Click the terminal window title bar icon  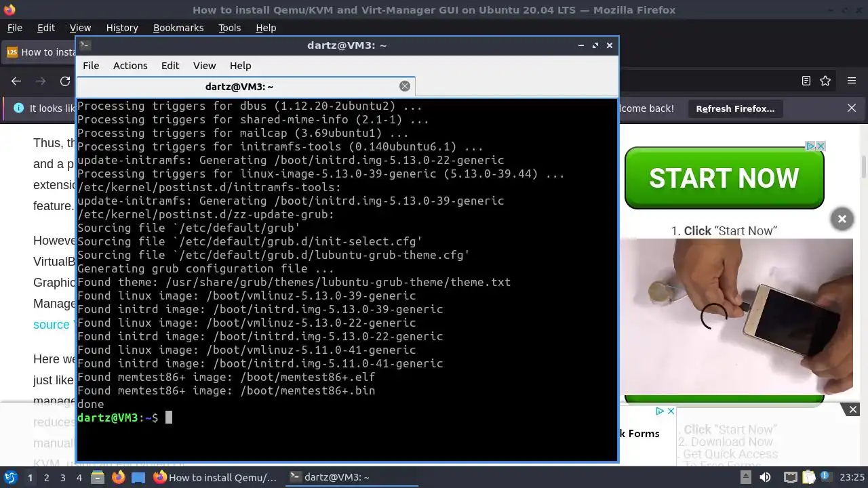point(85,45)
